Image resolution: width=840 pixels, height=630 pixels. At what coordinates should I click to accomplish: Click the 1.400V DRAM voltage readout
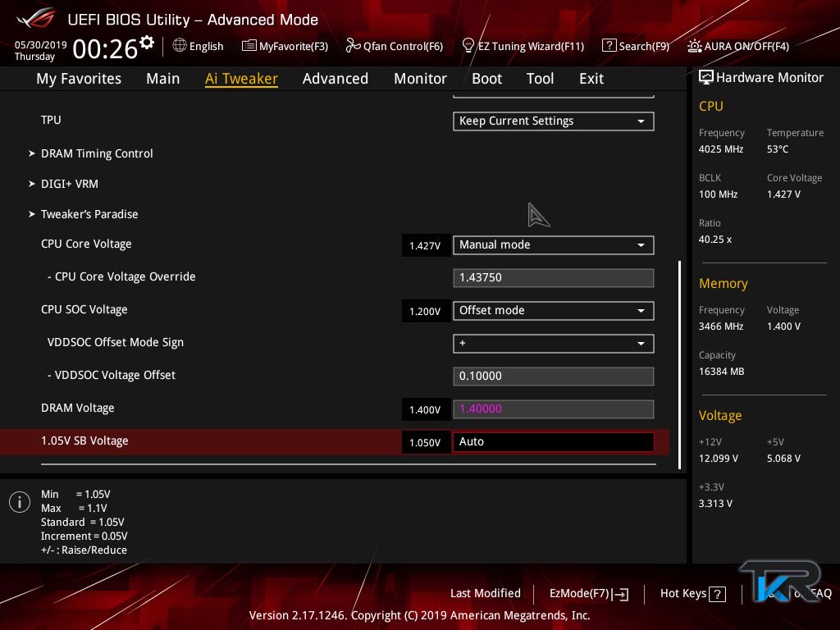(x=426, y=410)
